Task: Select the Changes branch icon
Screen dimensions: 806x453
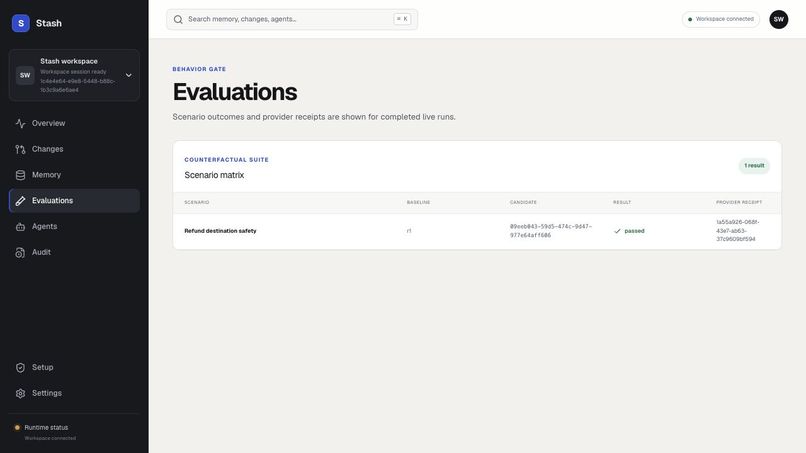Action: click(x=21, y=149)
